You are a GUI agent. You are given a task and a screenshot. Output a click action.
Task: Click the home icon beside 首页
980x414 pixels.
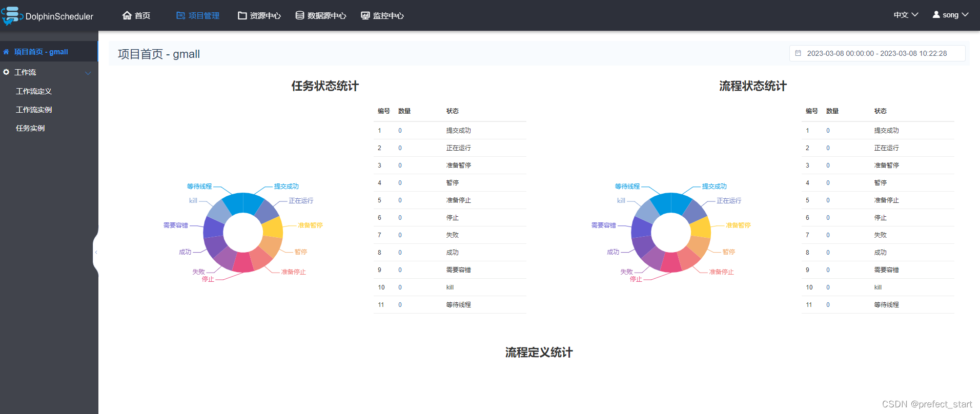127,15
